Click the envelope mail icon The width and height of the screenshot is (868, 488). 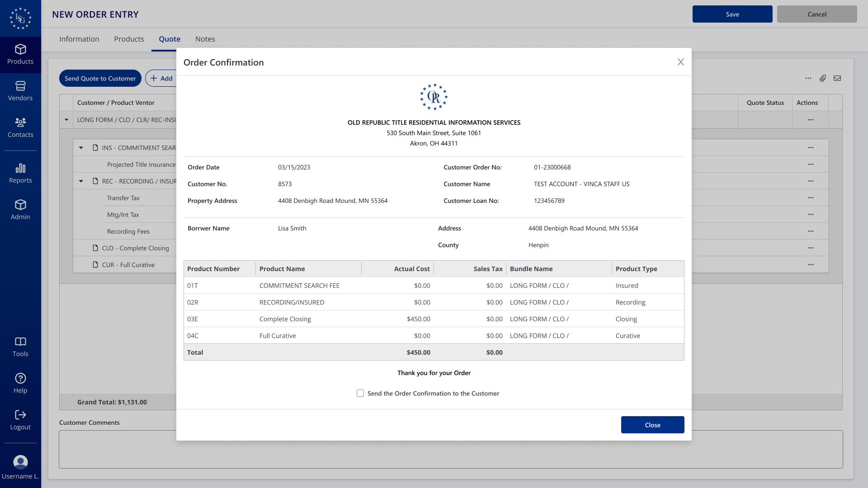click(837, 78)
